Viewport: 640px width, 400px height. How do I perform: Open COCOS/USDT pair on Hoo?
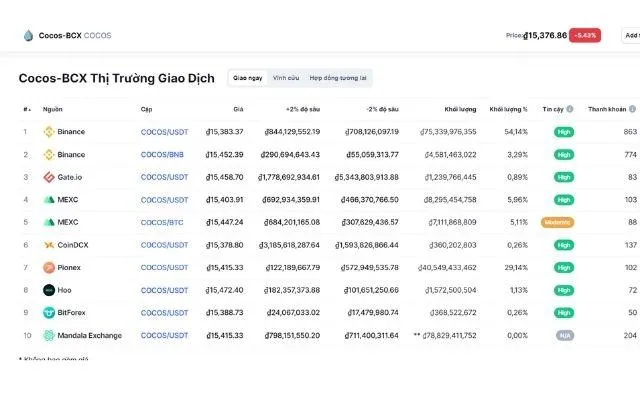pos(164,290)
